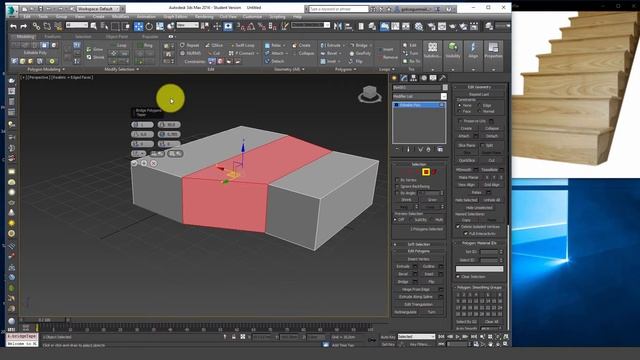Toggle Full Interactivity checkbox

tap(466, 234)
